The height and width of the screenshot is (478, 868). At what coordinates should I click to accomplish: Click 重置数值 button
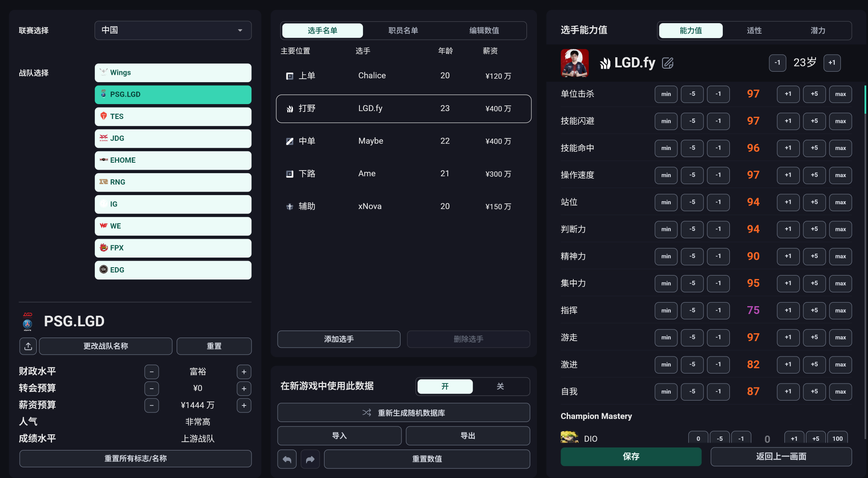coord(427,459)
